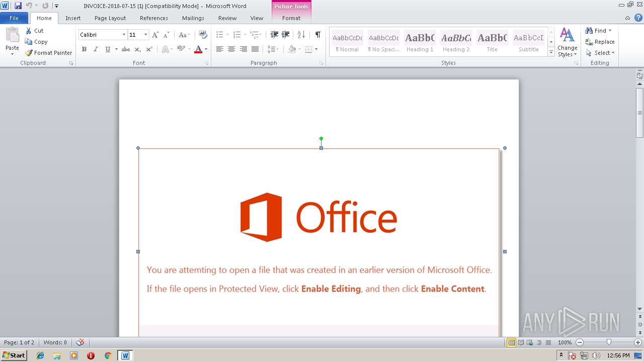
Task: Apply the Heading 1 style
Action: pyautogui.click(x=420, y=42)
